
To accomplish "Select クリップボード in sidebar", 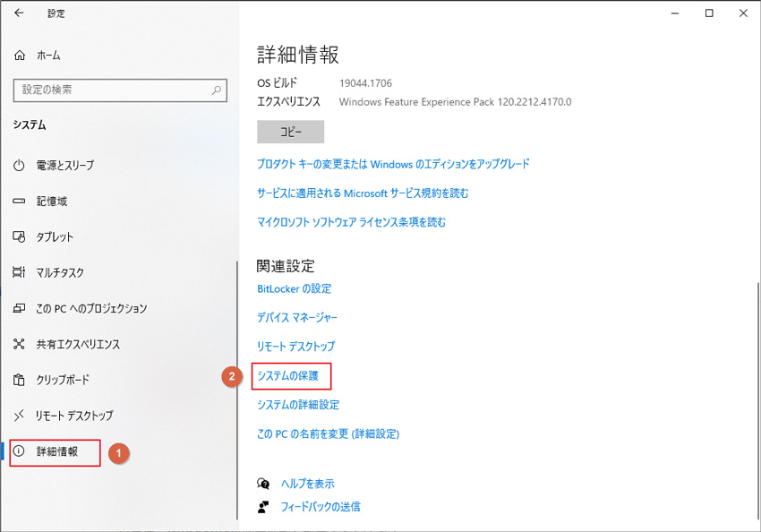I will [63, 380].
